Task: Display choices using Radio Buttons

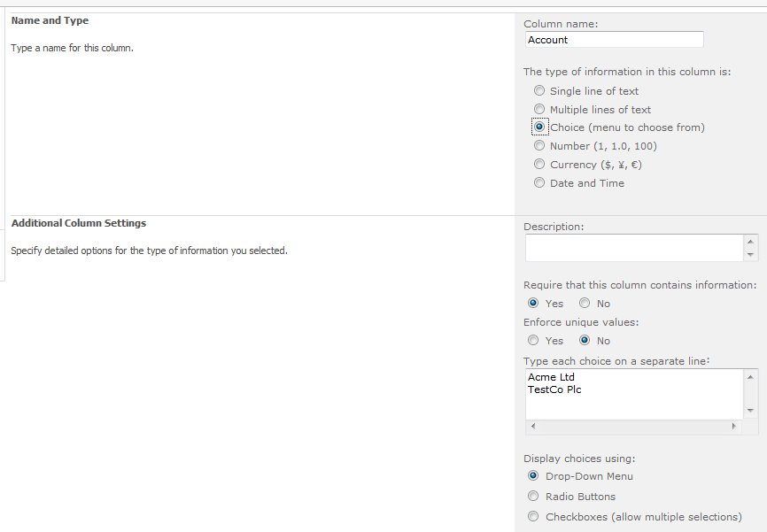Action: (x=533, y=497)
